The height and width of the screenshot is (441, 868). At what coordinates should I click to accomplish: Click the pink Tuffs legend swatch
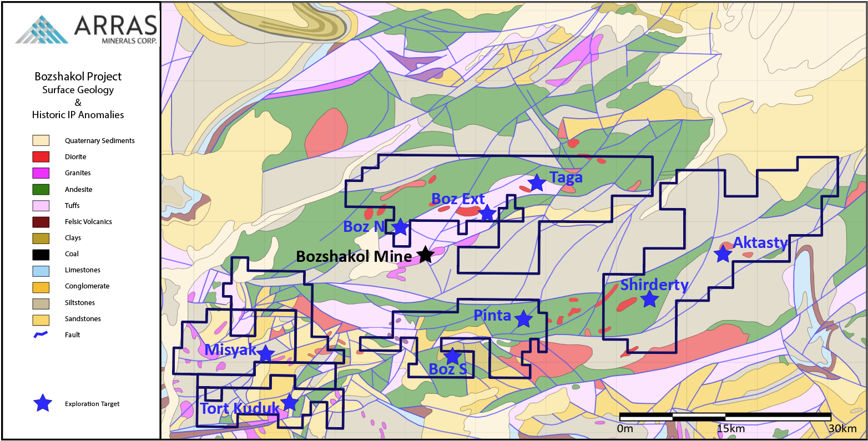41,205
